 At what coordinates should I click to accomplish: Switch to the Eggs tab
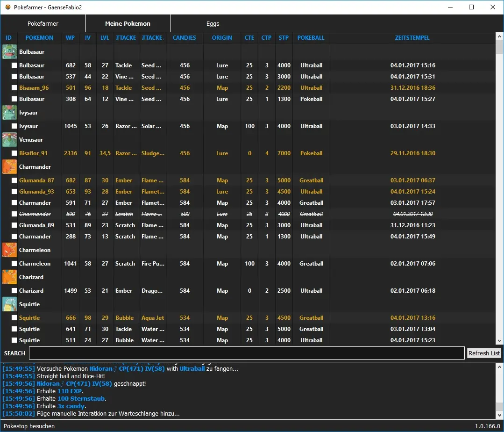click(x=213, y=23)
